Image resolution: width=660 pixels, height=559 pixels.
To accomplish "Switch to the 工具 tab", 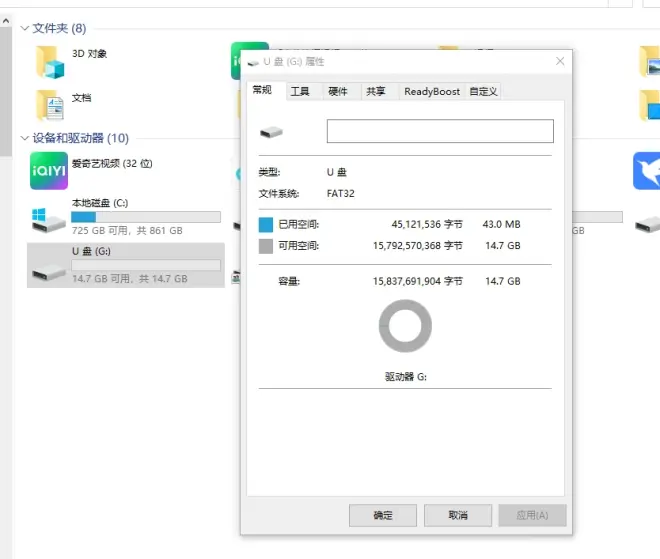I will point(299,91).
